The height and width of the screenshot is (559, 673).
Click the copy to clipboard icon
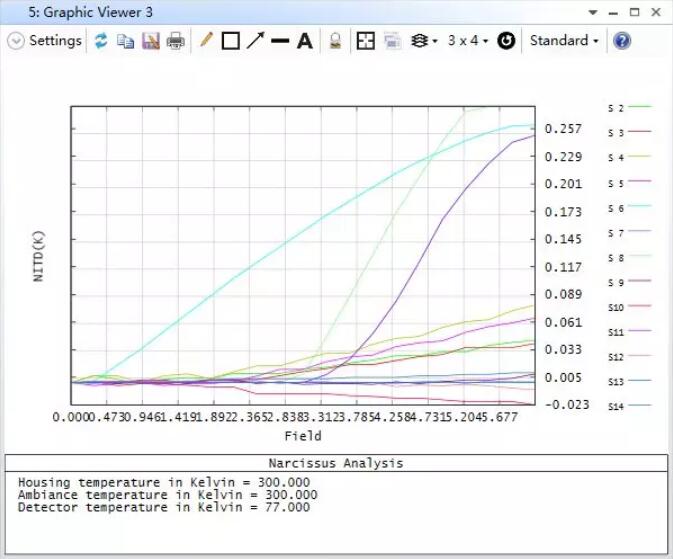[x=125, y=41]
